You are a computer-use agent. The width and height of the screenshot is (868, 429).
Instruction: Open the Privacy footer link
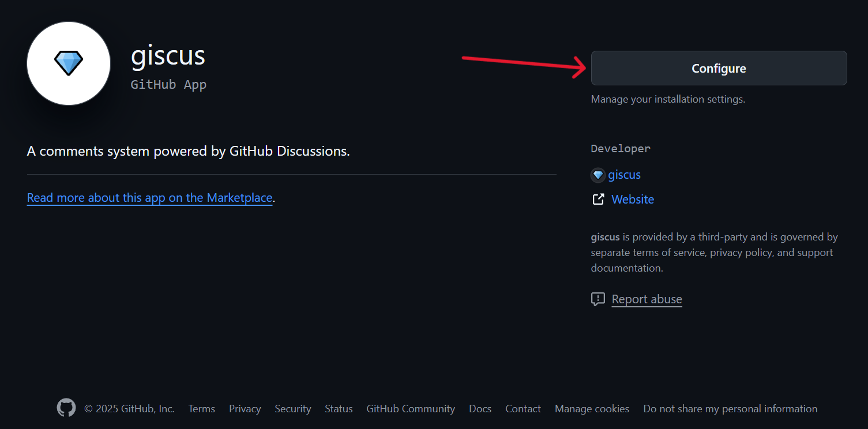click(245, 409)
